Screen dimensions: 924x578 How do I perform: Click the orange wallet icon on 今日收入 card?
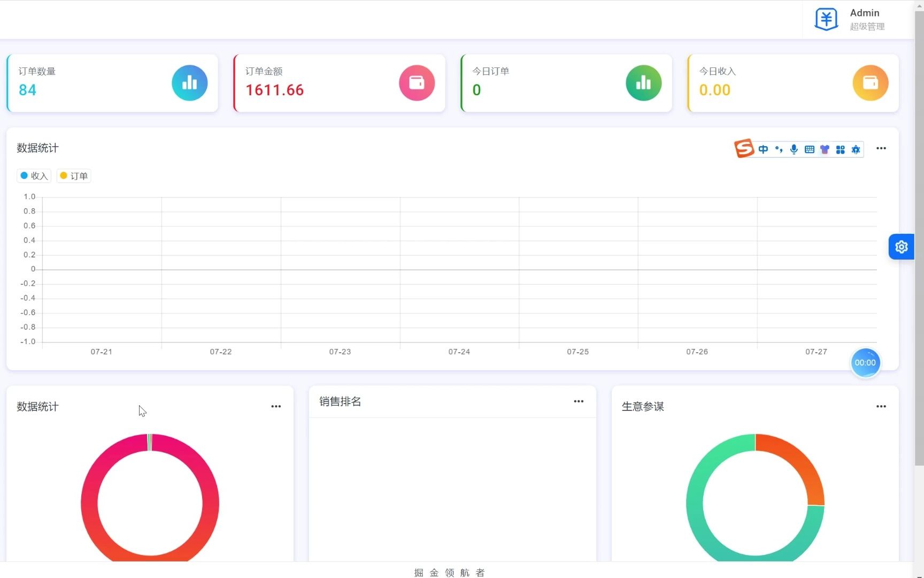tap(871, 83)
